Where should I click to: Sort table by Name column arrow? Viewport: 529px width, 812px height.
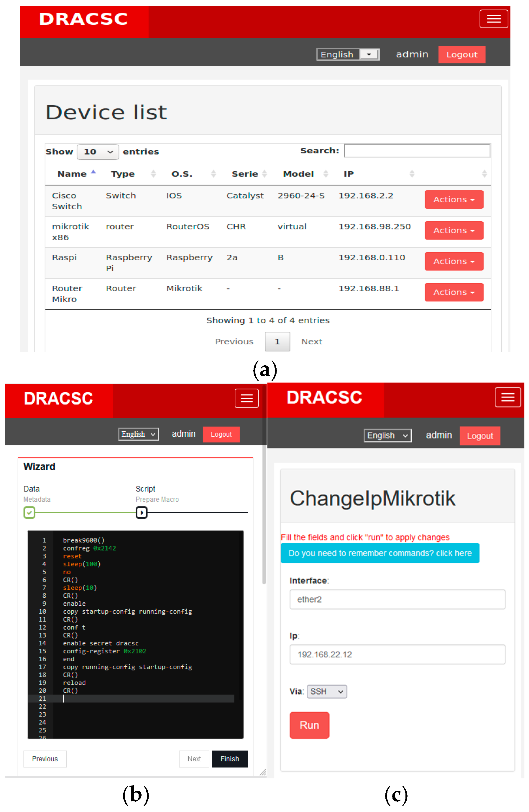coord(93,172)
